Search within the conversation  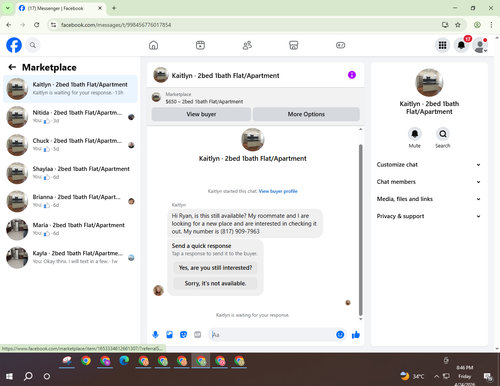click(443, 134)
